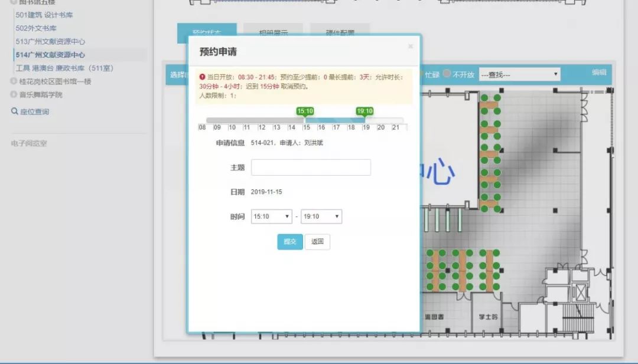Image resolution: width=638 pixels, height=364 pixels.
Task: Click the 编辑 link in the room toolbar
Action: (x=599, y=73)
